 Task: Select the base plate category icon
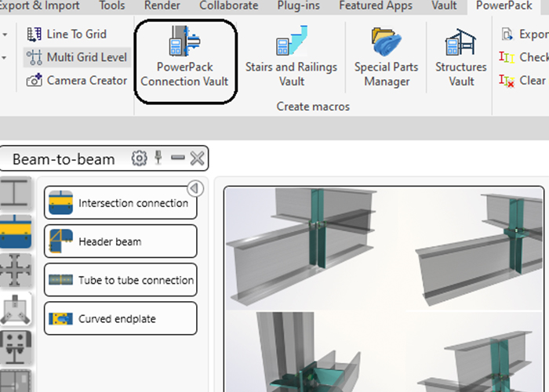[x=15, y=347]
